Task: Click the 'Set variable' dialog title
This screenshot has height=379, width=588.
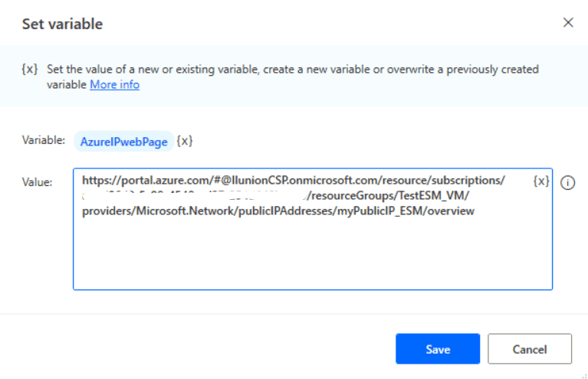Action: pos(62,24)
